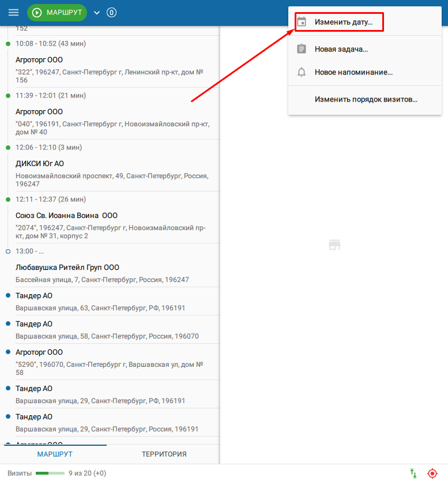Start the route with МАРШРУТ button
This screenshot has height=481, width=448.
pyautogui.click(x=57, y=13)
